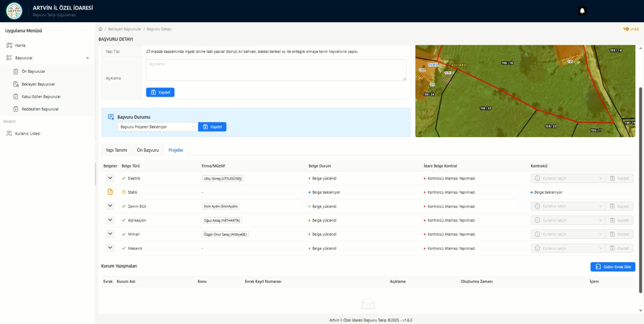
Task: Click the parcel map preview
Action: click(525, 91)
